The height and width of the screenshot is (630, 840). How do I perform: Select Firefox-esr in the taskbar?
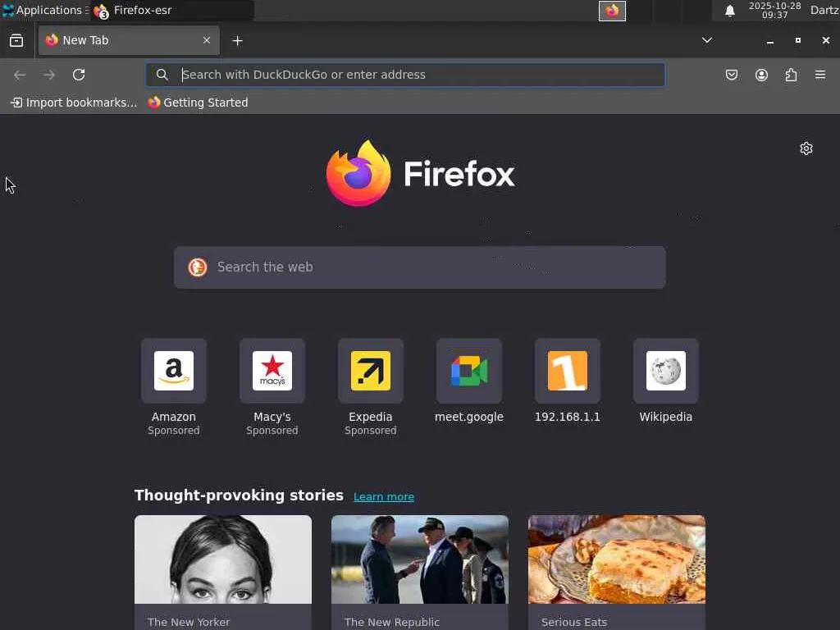click(172, 10)
